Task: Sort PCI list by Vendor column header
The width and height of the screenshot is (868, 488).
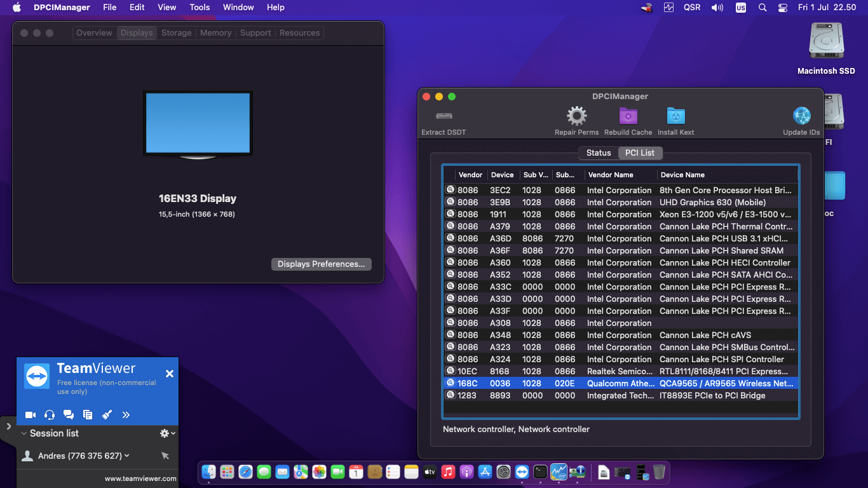Action: 471,175
